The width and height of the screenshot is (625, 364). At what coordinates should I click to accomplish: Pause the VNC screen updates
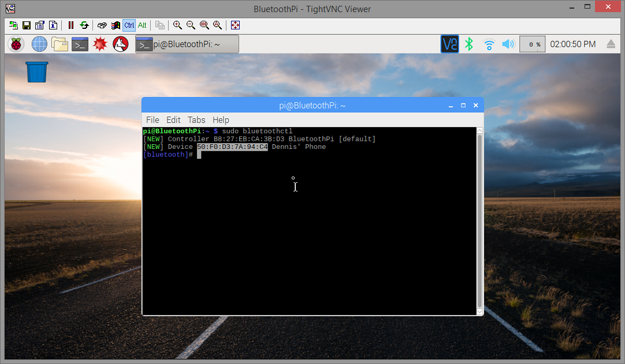[71, 25]
